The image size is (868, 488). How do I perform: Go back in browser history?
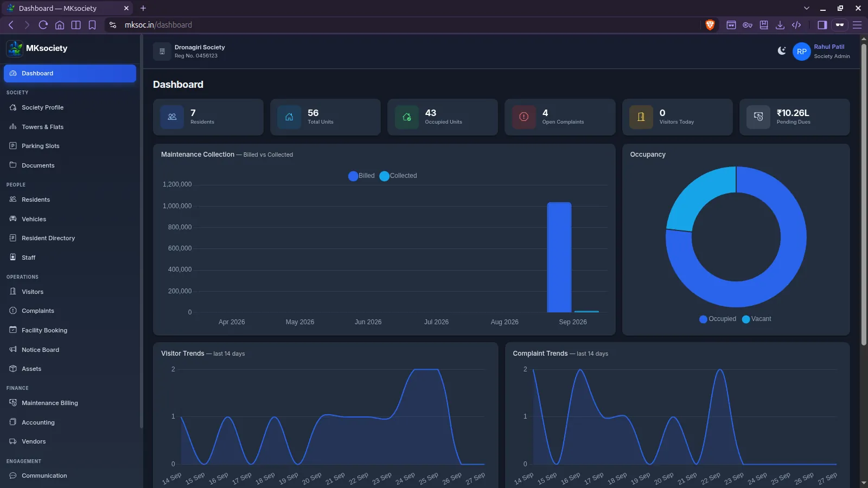pos(11,25)
